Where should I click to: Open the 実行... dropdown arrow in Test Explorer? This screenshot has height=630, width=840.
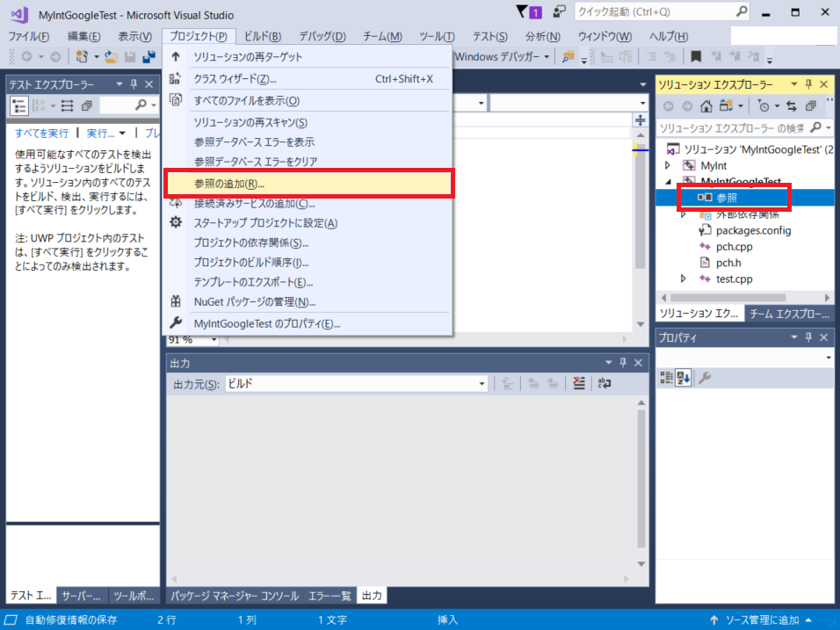(122, 133)
